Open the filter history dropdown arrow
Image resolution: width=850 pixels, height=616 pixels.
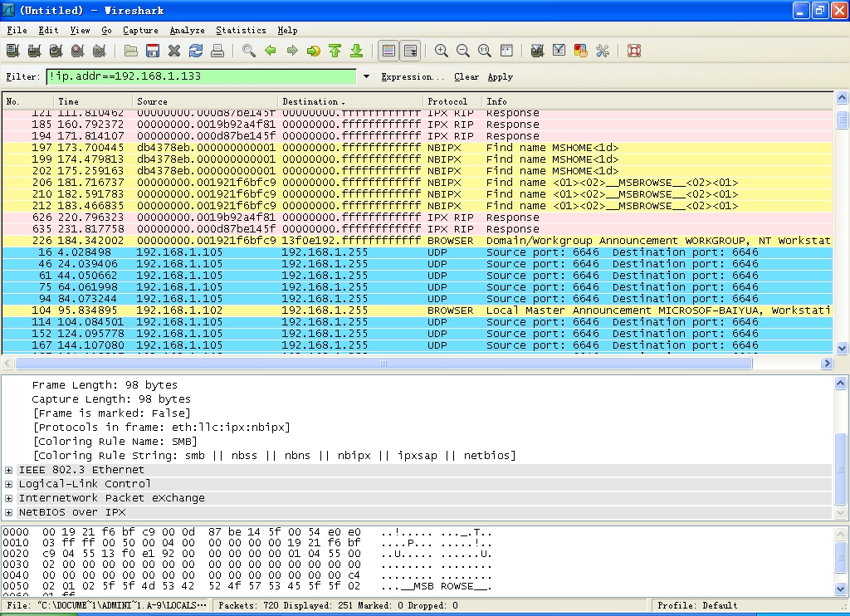point(367,76)
